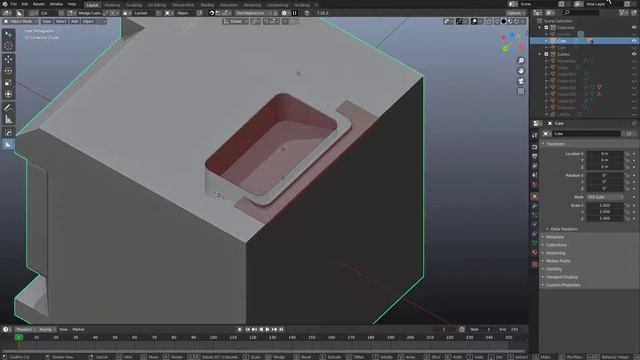The width and height of the screenshot is (640, 360).
Task: Click the timeline Play button
Action: [268, 329]
